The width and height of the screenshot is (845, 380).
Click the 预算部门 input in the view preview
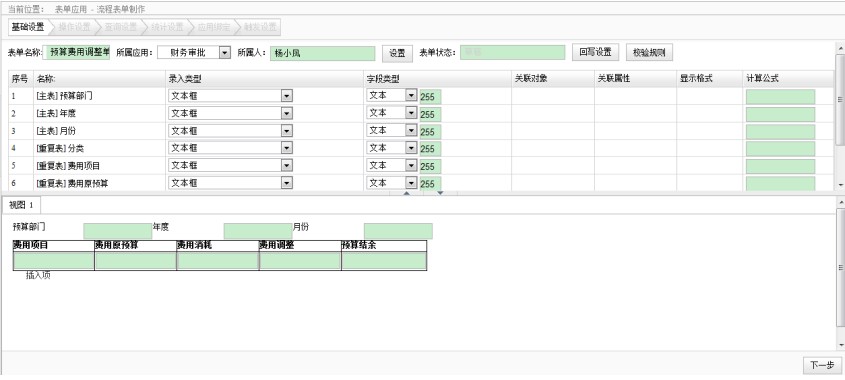pyautogui.click(x=117, y=231)
